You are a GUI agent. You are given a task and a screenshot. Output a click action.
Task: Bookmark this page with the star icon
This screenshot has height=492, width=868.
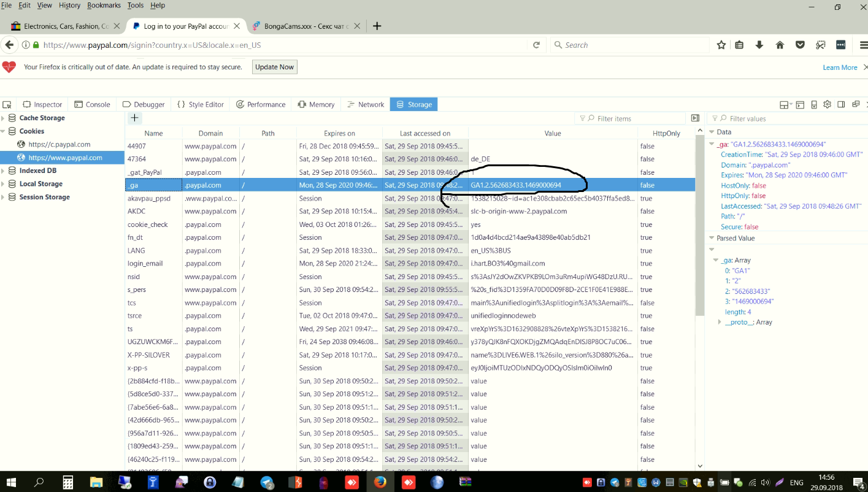[x=721, y=45]
